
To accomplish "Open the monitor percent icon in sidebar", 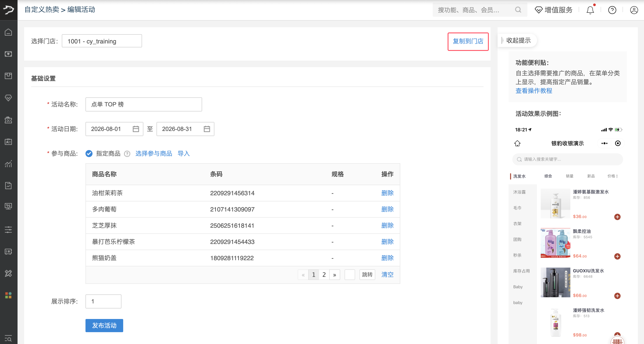I will tap(9, 206).
